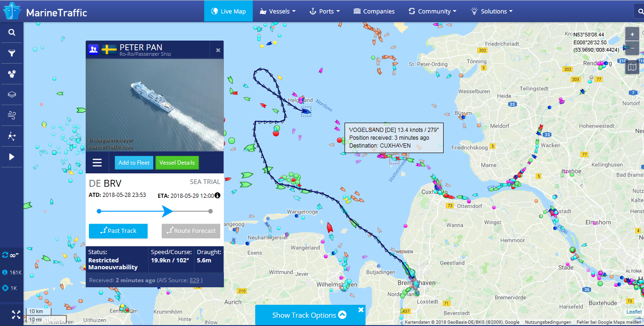The image size is (644, 326).
Task: Select the Live Map tab
Action: coord(228,11)
